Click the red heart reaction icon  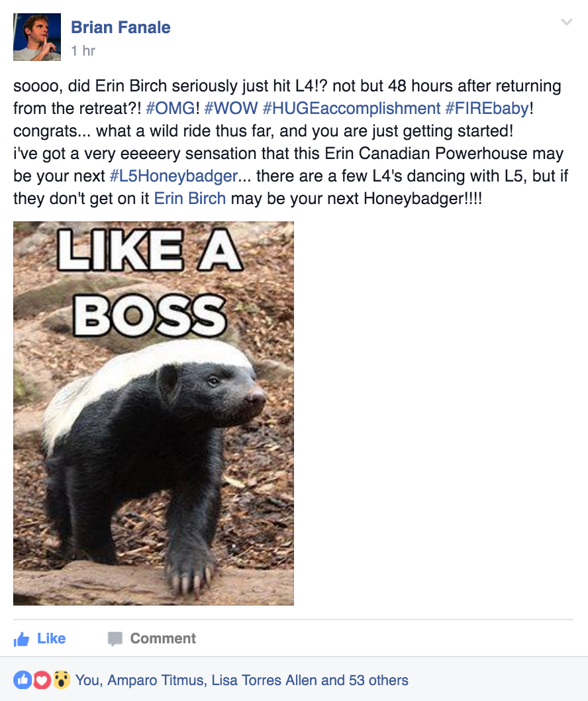click(42, 680)
